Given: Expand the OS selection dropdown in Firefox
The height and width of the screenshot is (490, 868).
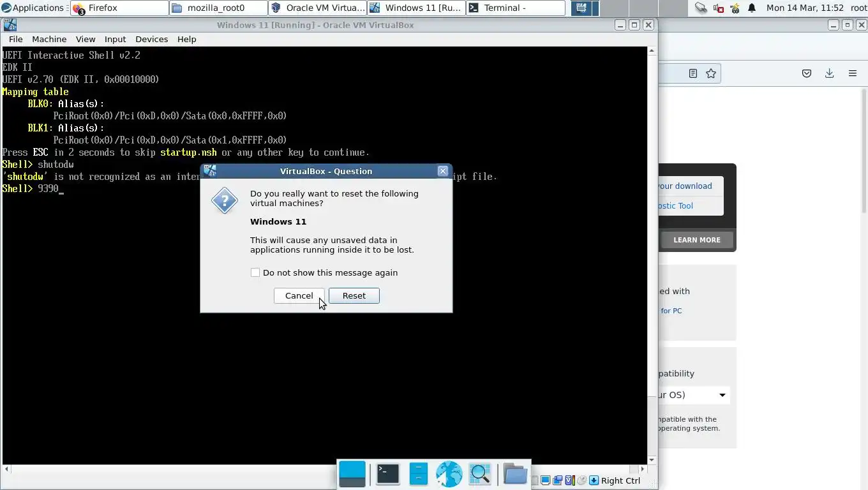Looking at the screenshot, I should tap(693, 395).
